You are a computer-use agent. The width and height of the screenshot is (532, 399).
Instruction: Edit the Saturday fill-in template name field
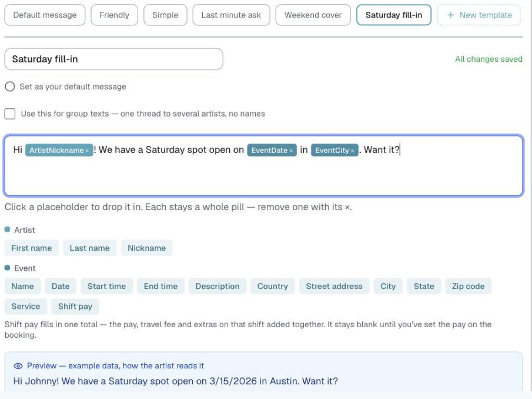113,59
